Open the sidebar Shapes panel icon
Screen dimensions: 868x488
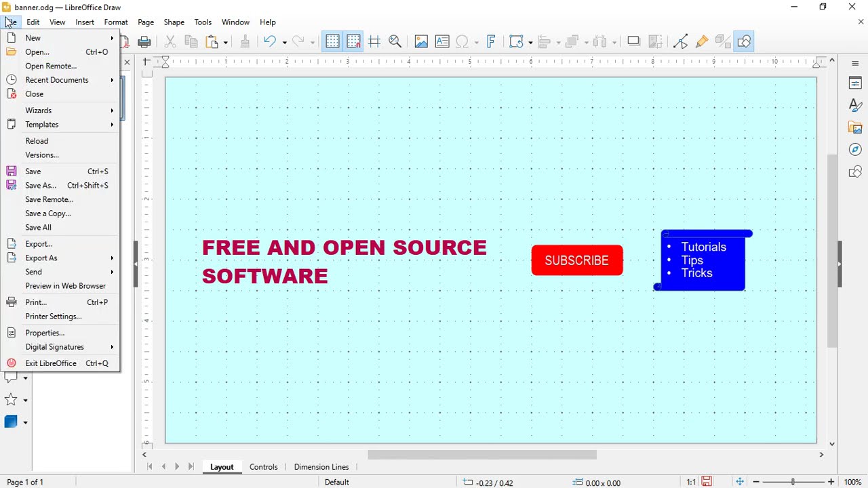[x=855, y=171]
